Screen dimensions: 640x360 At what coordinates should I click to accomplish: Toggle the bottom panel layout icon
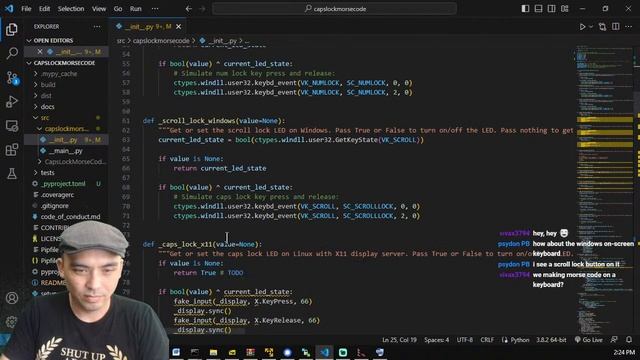[x=538, y=9]
